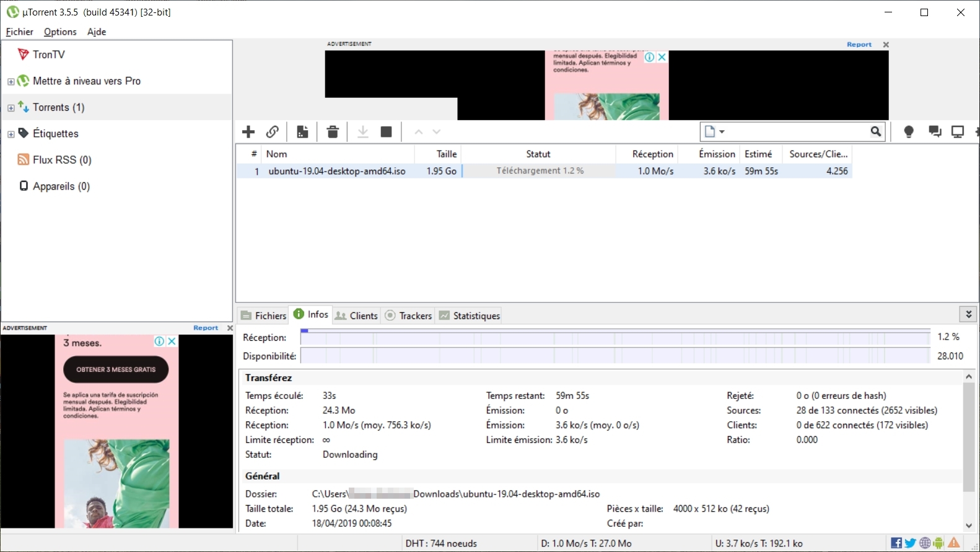Screen dimensions: 980x552
Task: Click Report link above sidebar advertisement
Action: [206, 328]
